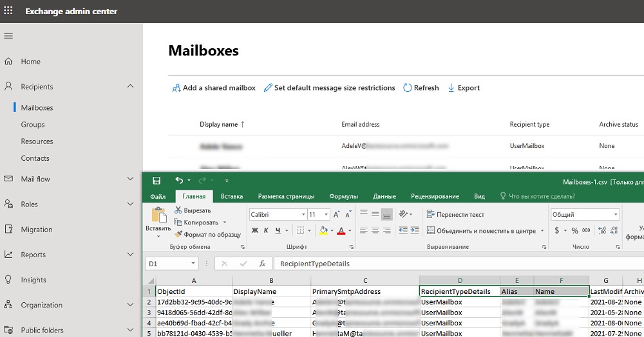Switch to the Данные ribbon tab
Viewport: 644px width, 337px height.
(384, 196)
